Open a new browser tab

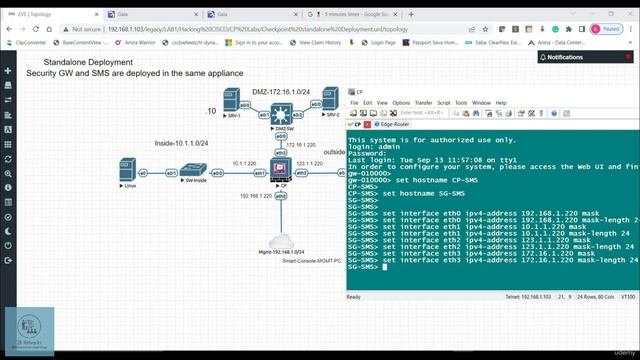(411, 14)
